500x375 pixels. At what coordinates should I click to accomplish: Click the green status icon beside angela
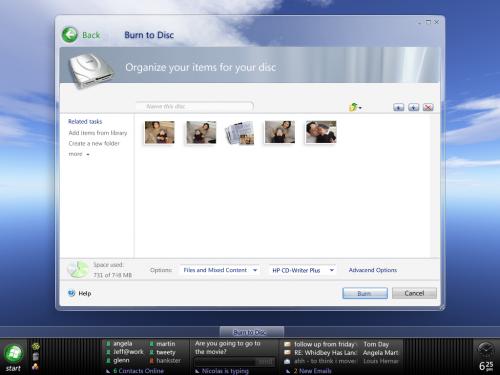pyautogui.click(x=108, y=343)
